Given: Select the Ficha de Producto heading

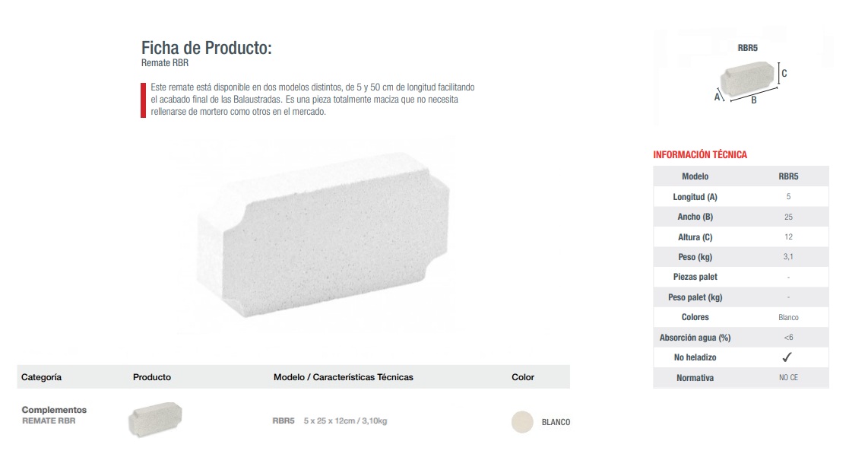Looking at the screenshot, I should (x=207, y=48).
